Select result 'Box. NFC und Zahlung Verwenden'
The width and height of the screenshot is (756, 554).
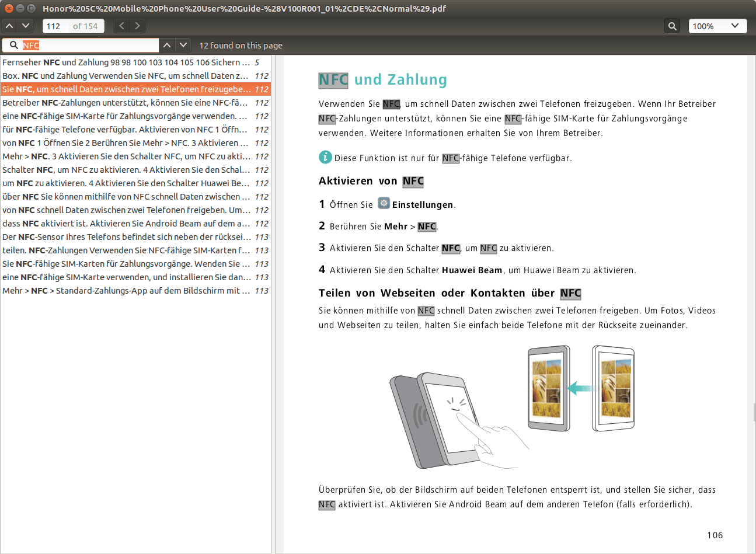coord(135,76)
